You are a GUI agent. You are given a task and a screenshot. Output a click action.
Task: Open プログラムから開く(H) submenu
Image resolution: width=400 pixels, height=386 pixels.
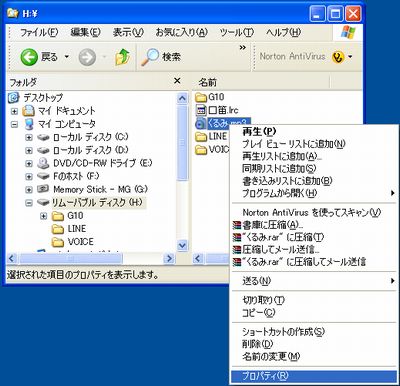point(314,193)
